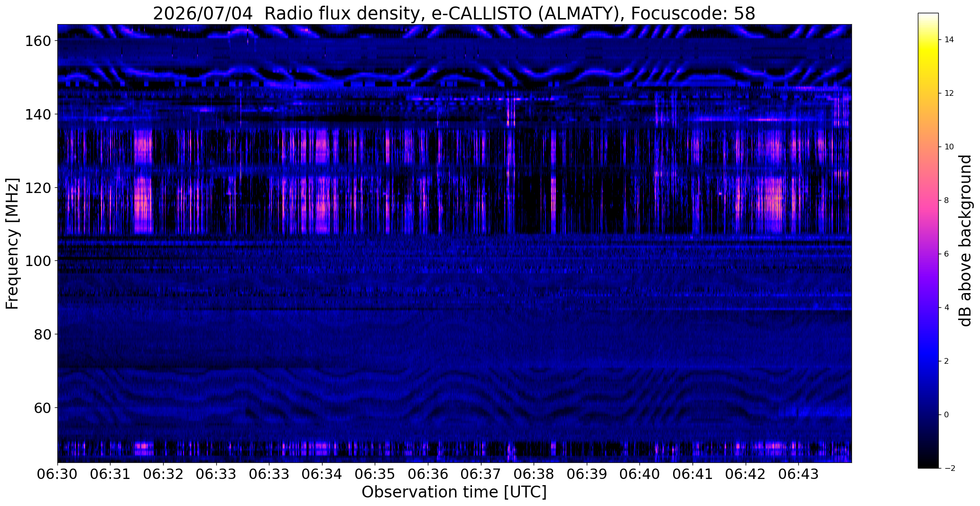Click the 120 MHz tick label
Image resolution: width=980 pixels, height=506 pixels.
38,188
